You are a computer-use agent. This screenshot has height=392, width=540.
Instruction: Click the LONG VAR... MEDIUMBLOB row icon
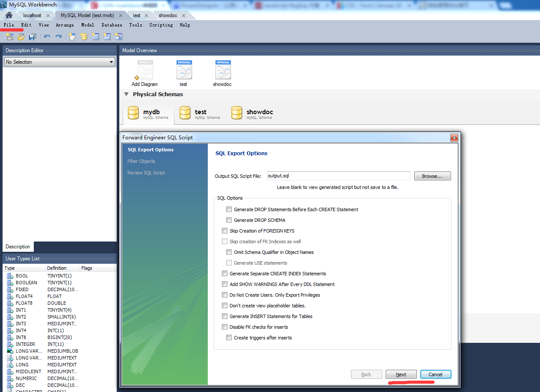(x=9, y=351)
